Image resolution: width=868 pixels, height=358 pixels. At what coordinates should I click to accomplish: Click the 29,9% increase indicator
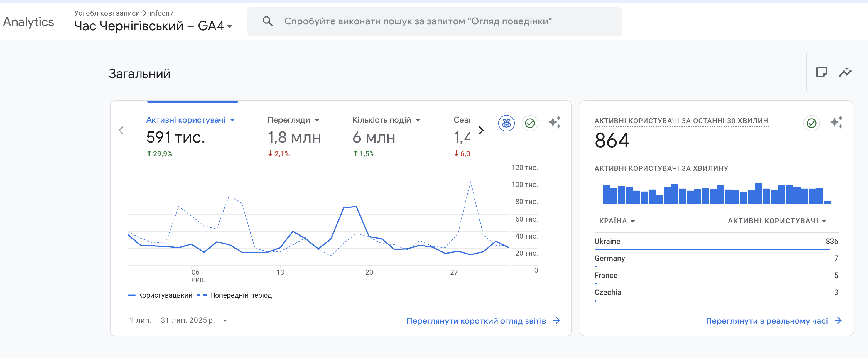tap(159, 154)
